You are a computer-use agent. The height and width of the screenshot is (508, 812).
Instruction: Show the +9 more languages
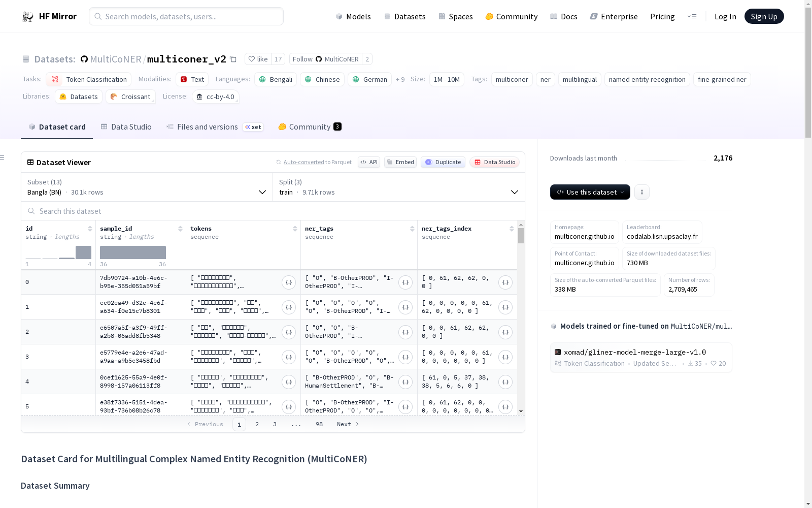click(x=400, y=79)
